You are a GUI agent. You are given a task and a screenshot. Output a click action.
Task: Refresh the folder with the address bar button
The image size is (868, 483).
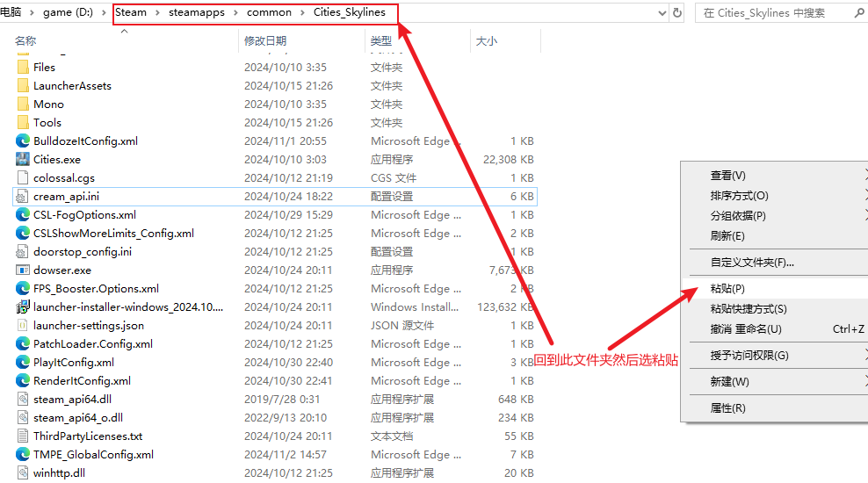(x=677, y=12)
